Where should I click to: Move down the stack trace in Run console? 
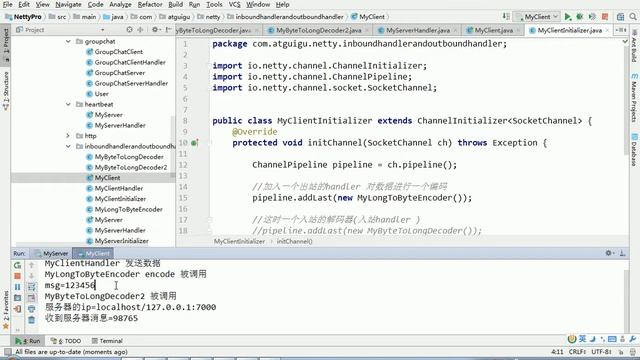coord(31,276)
